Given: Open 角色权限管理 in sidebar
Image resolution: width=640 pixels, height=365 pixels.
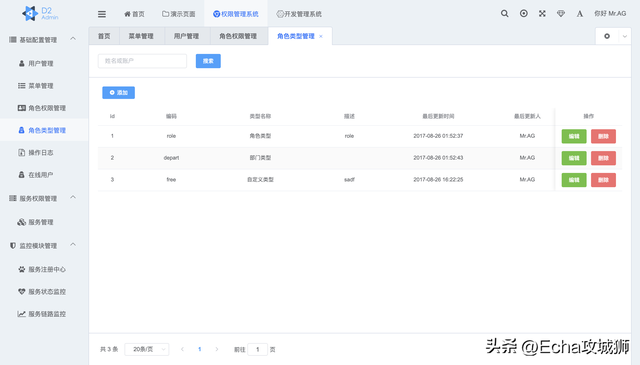Looking at the screenshot, I should click(44, 108).
